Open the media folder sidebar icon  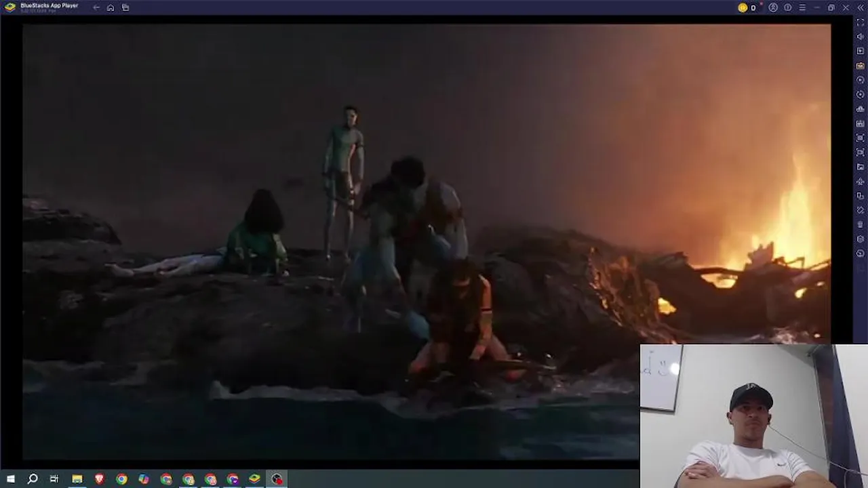(861, 167)
